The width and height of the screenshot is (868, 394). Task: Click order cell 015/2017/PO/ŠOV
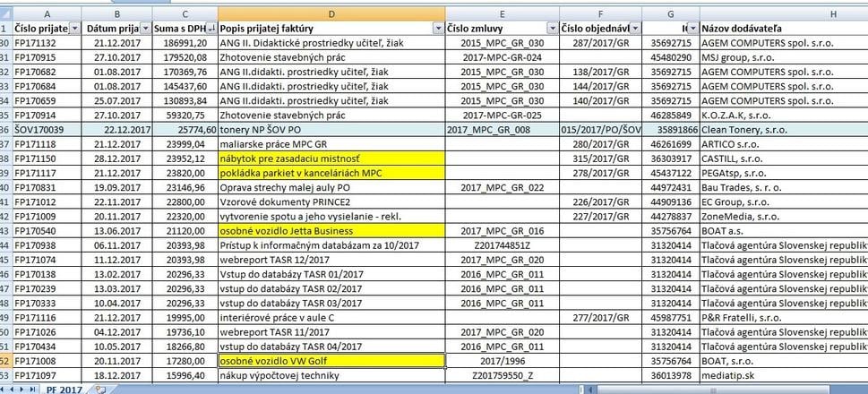(600, 130)
